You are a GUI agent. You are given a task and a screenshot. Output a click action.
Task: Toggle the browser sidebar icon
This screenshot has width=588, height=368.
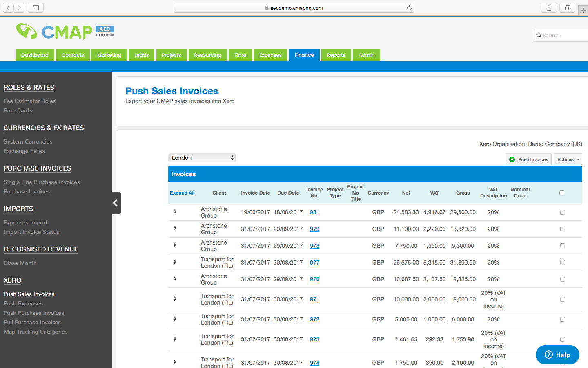pyautogui.click(x=36, y=8)
